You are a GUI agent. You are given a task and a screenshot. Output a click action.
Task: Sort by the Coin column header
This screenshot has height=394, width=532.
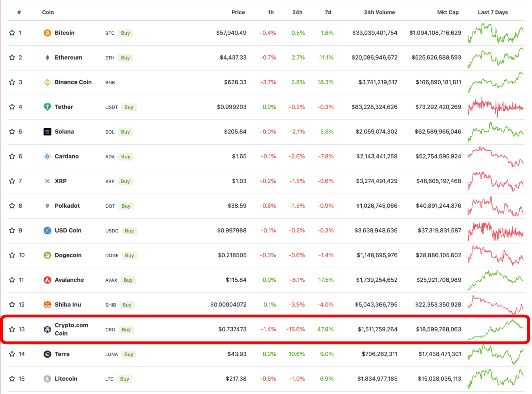[x=48, y=12]
